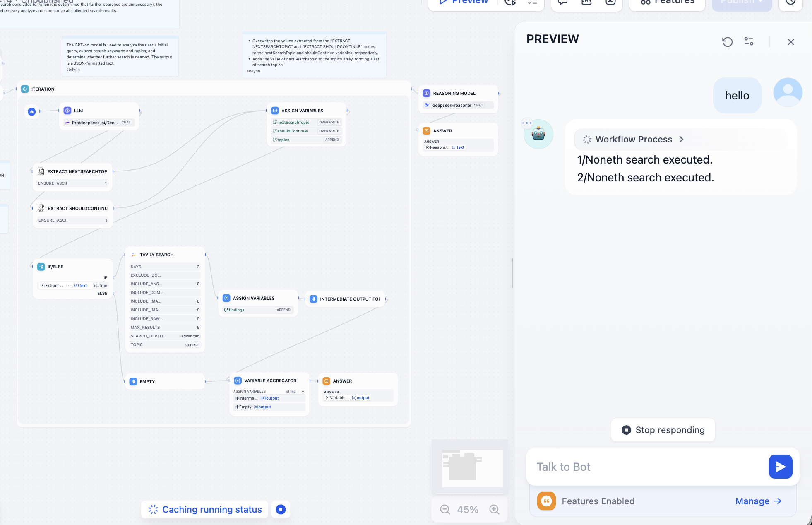
Task: Click the canvas minimap thumbnail
Action: (x=470, y=467)
